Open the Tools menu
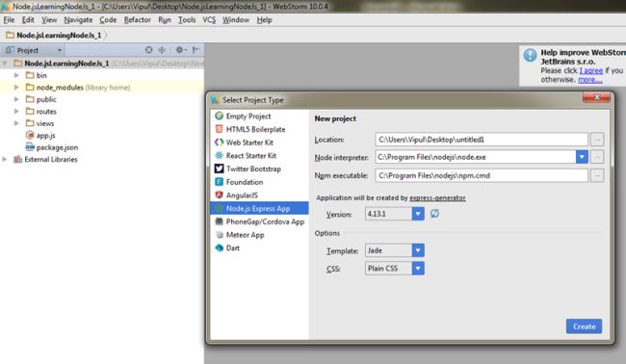The image size is (626, 364). (187, 20)
